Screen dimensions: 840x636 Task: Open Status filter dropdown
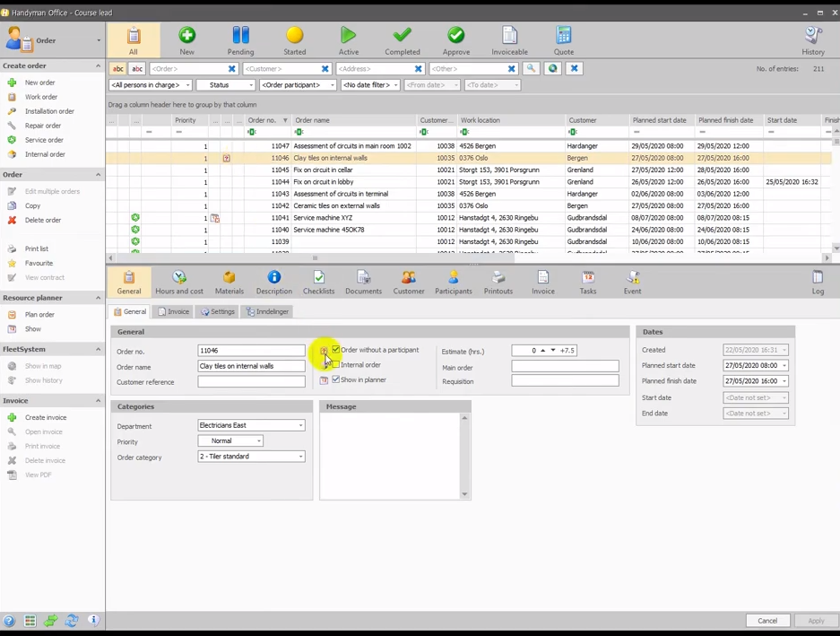click(x=226, y=84)
